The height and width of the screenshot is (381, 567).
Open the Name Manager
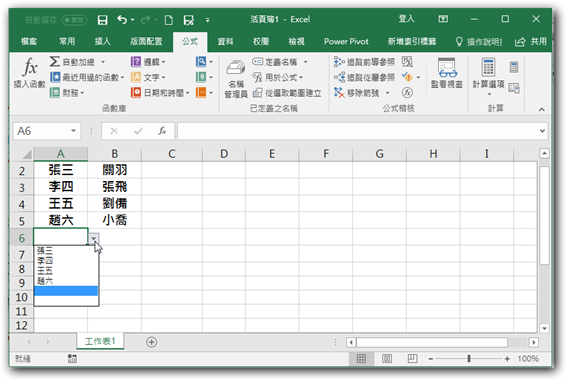coord(236,79)
